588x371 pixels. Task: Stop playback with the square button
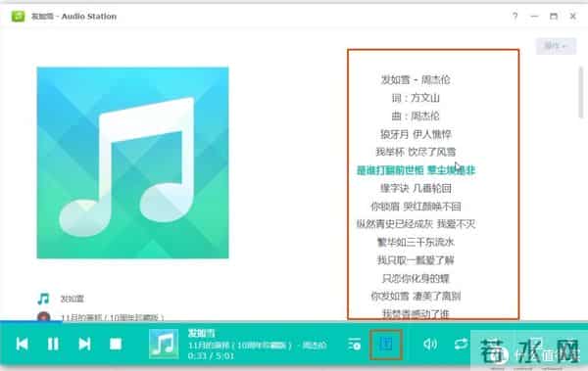coord(116,344)
